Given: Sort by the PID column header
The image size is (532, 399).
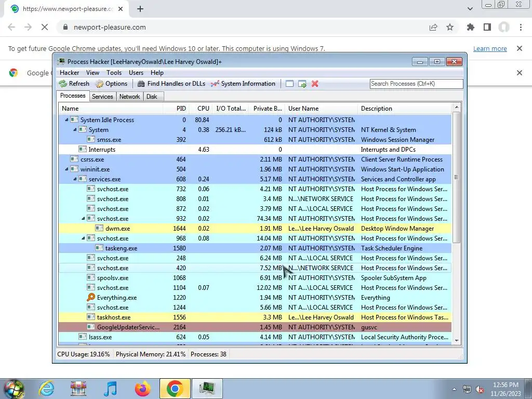Looking at the screenshot, I should [176, 109].
